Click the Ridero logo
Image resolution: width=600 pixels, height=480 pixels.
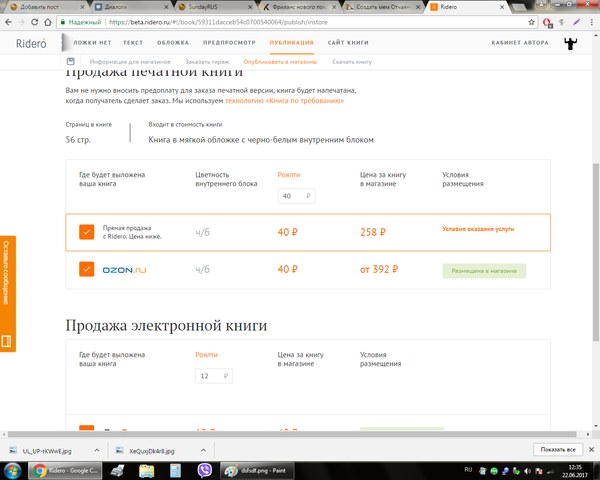[x=31, y=43]
